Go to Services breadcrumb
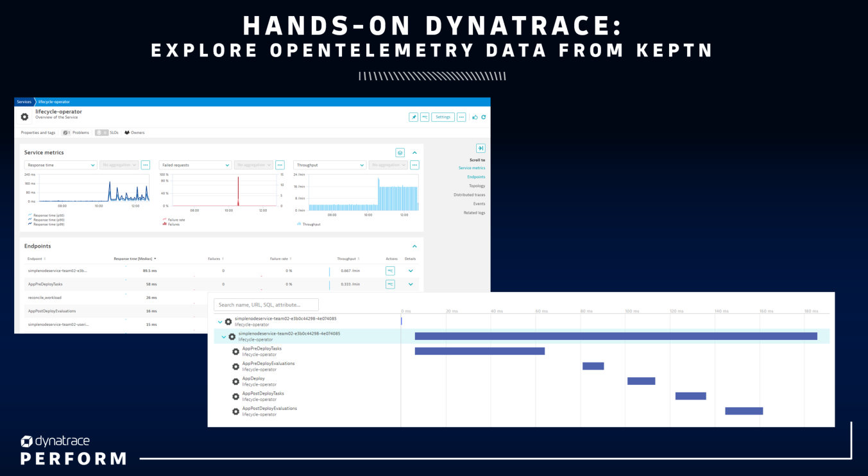 click(x=24, y=102)
